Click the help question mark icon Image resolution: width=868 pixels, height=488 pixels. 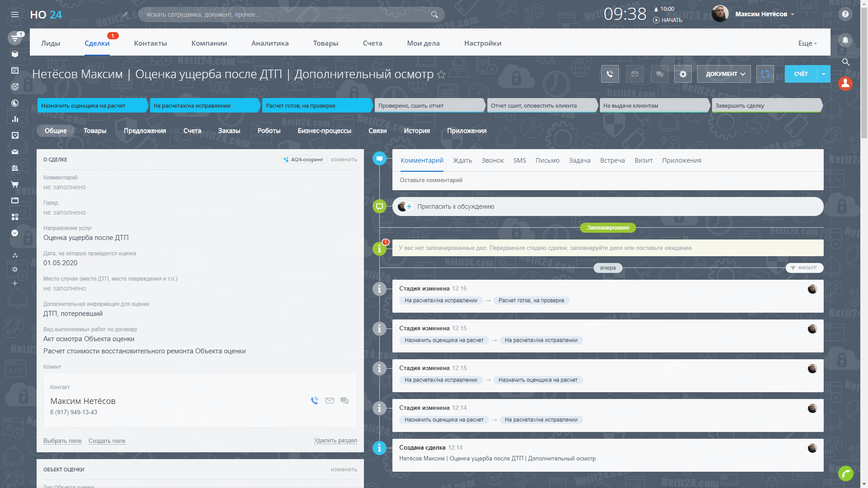845,14
